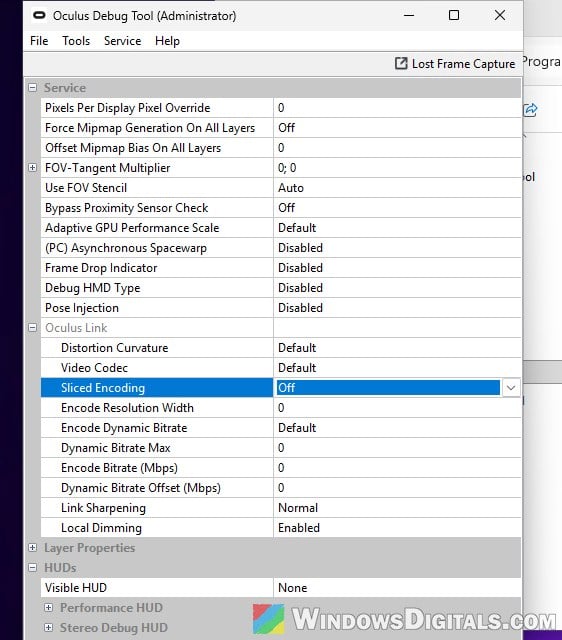562x640 pixels.
Task: Click Lost Frame Capture button
Action: tap(455, 64)
